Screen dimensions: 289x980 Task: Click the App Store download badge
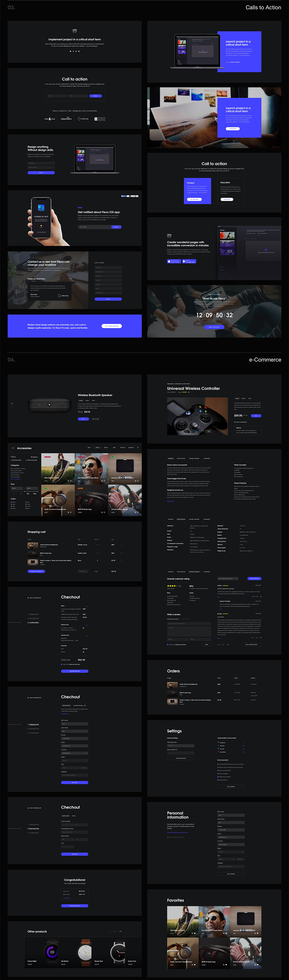(174, 261)
